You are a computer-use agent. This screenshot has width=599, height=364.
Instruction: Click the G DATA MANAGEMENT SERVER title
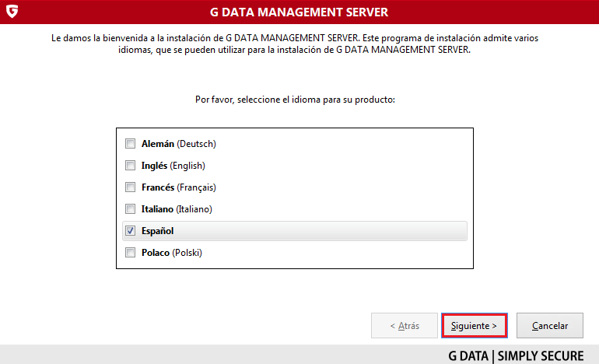[x=299, y=12]
